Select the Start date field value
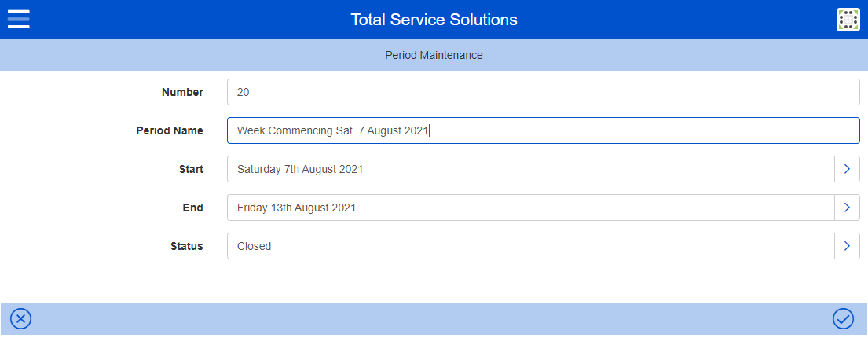This screenshot has width=868, height=338. click(530, 169)
